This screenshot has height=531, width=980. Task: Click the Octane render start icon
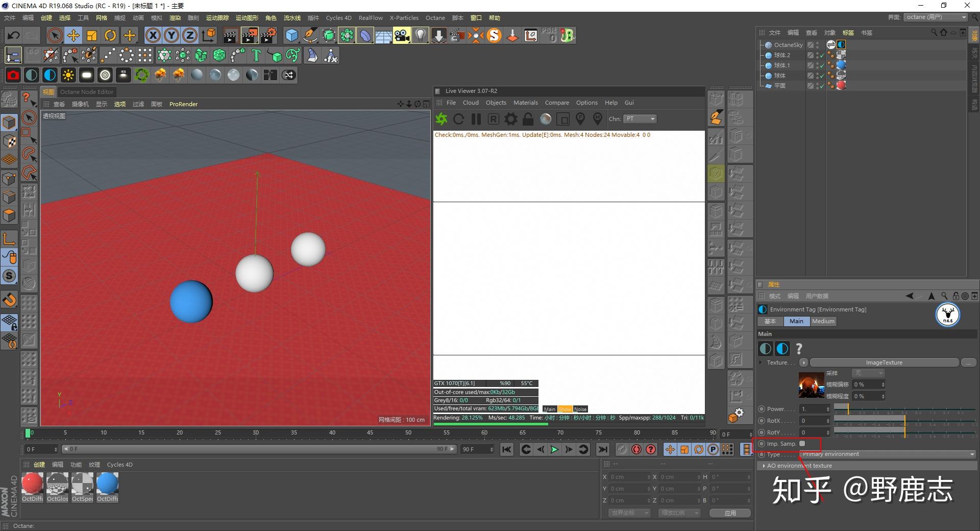point(441,119)
